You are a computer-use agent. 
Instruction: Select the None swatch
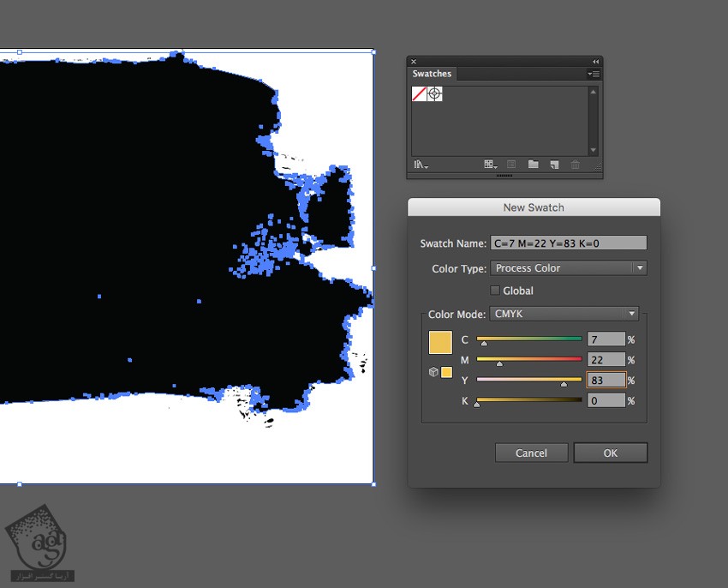[420, 94]
